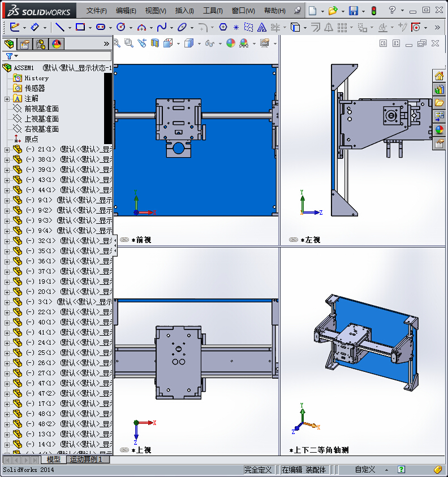448x477 pixels.
Task: Open the PropertyManager tab
Action: point(25,44)
